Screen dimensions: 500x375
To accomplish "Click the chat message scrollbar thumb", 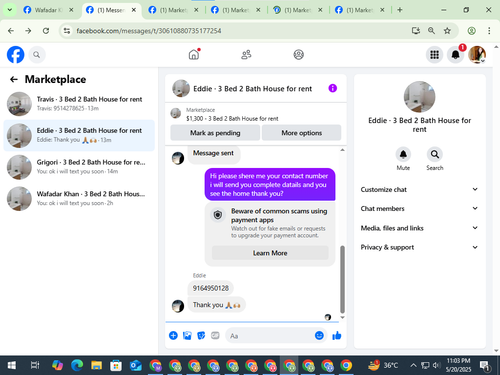I will tap(342, 279).
